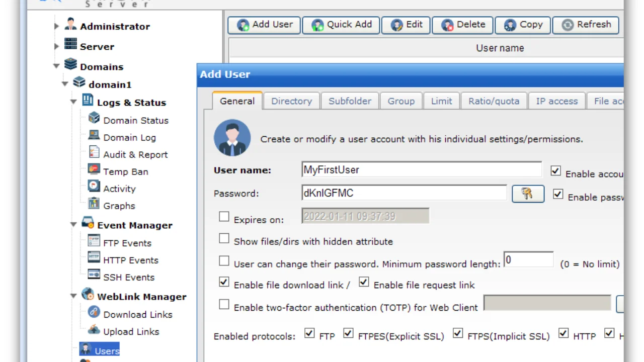The image size is (644, 362).
Task: Open the IP access tab
Action: click(556, 101)
